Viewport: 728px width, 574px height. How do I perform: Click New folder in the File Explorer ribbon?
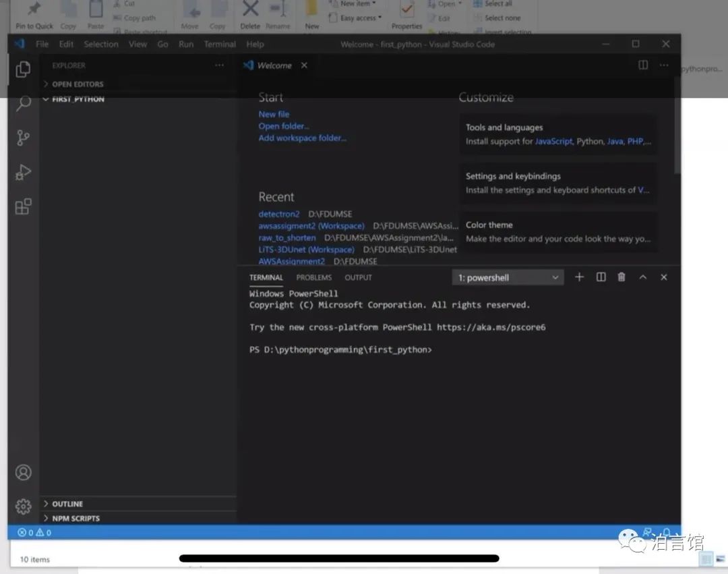tap(312, 16)
